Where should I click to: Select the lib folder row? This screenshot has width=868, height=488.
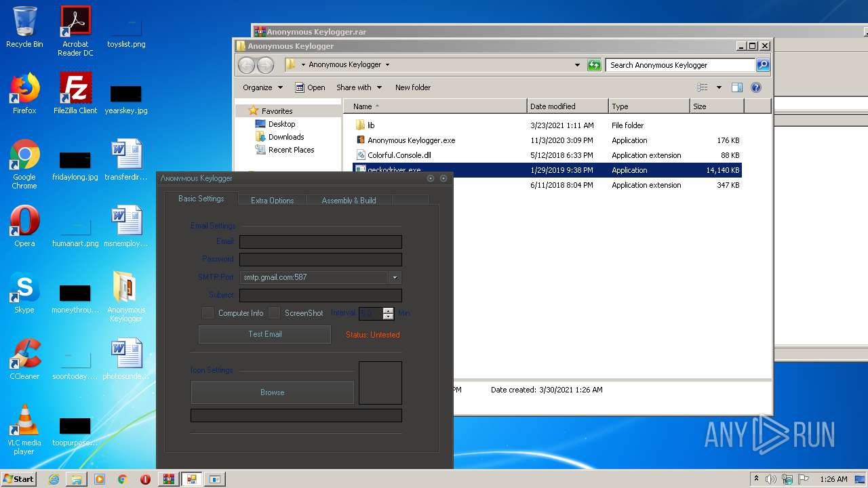point(547,125)
